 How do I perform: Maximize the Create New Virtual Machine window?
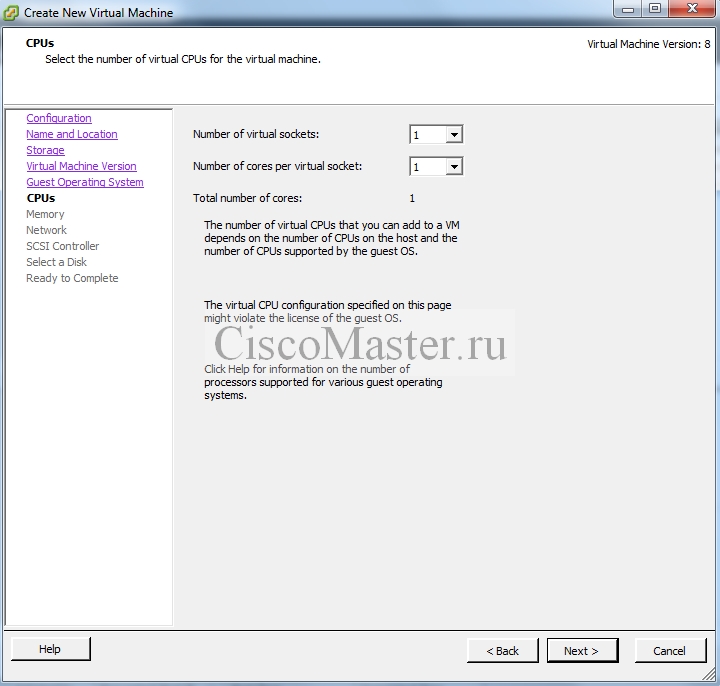tap(655, 9)
